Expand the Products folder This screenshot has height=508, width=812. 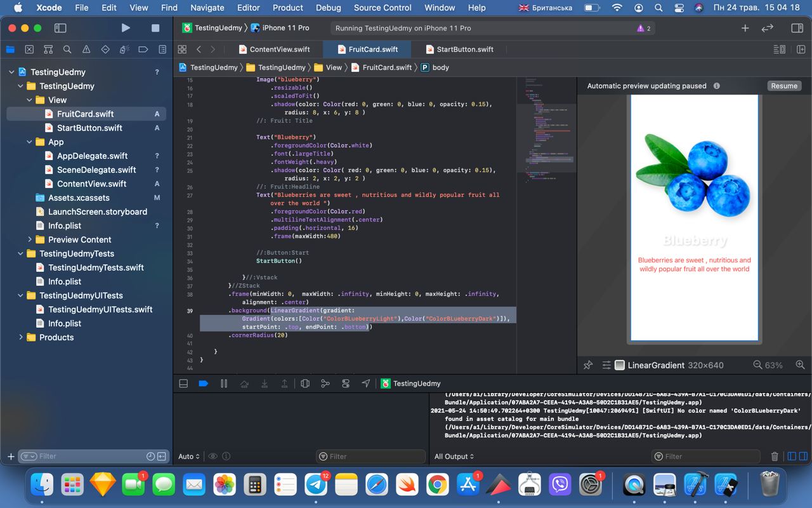20,337
